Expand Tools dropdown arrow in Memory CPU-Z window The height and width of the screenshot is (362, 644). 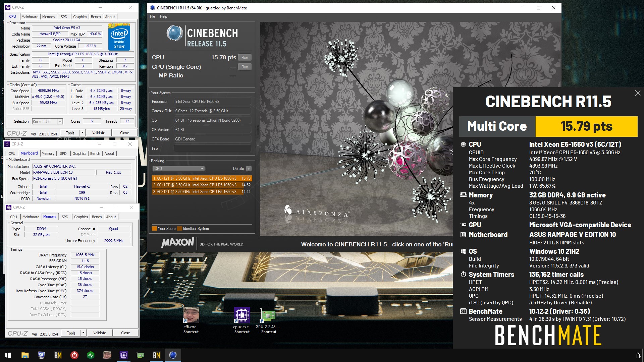point(83,333)
